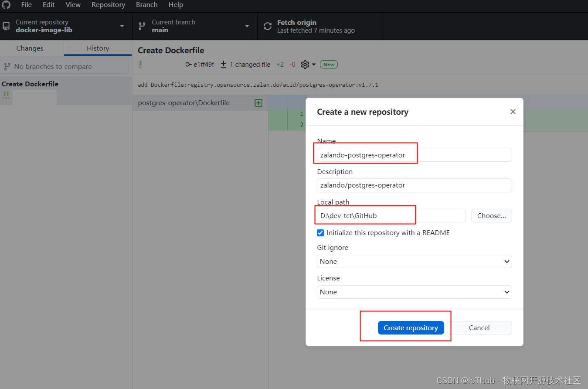The width and height of the screenshot is (588, 389).
Task: Click the GitHub logo icon
Action: click(6, 5)
